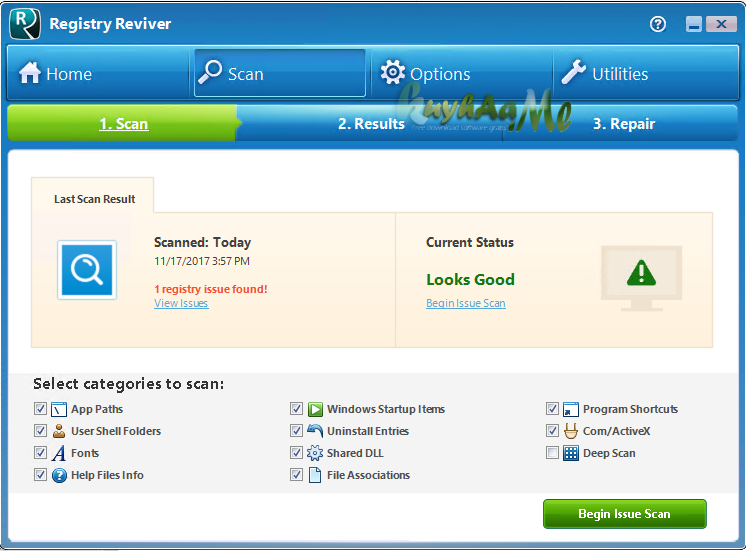Click the Com/ActiveX plug icon
Viewport: 746px width, 551px height.
[x=571, y=431]
